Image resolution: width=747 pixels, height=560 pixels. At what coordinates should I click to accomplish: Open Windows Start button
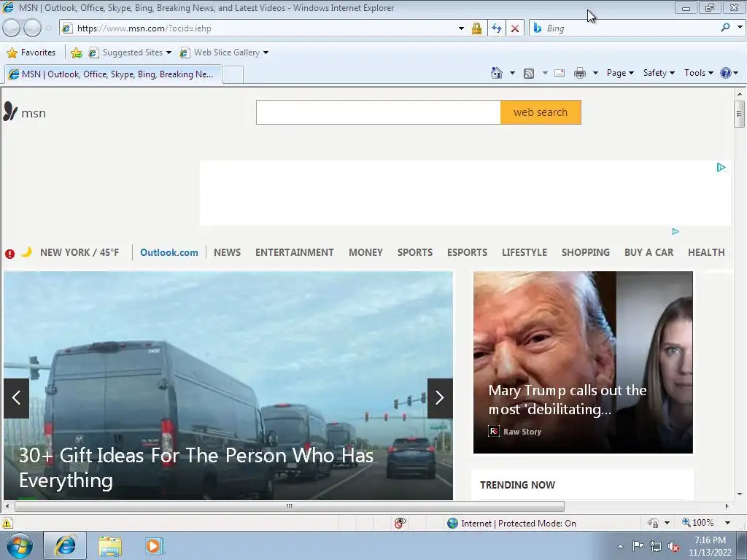pyautogui.click(x=20, y=545)
